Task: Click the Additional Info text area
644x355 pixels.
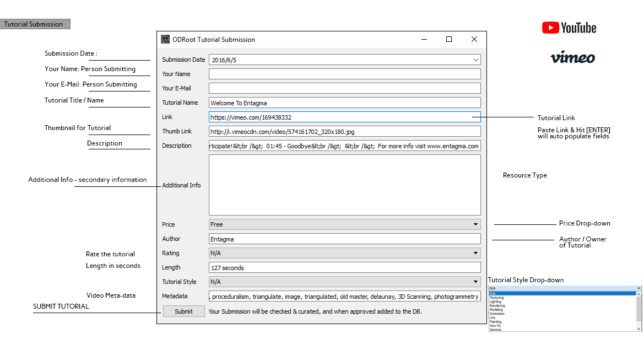Action: (x=344, y=185)
